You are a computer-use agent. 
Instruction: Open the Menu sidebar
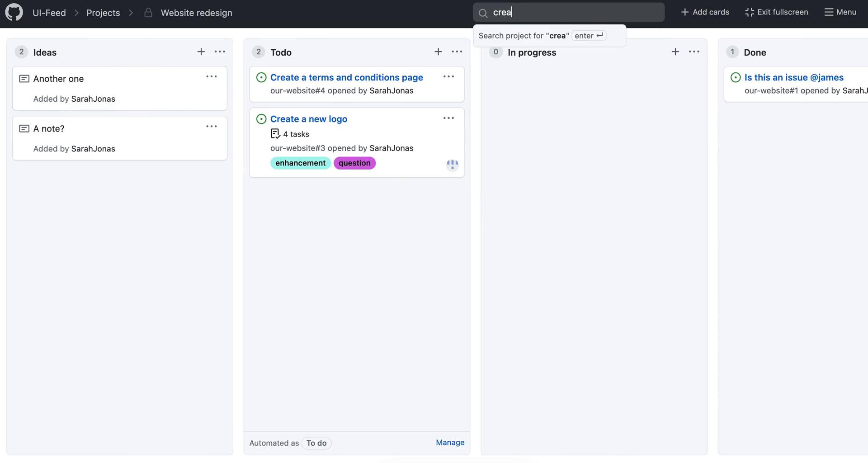[x=840, y=12]
